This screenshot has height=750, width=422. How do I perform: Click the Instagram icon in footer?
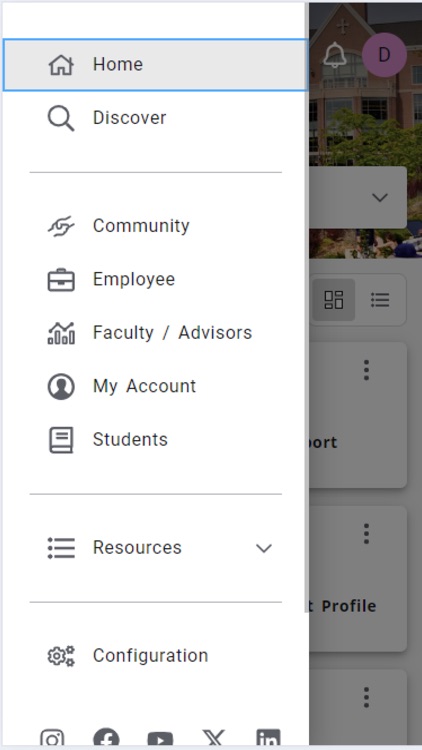click(52, 738)
